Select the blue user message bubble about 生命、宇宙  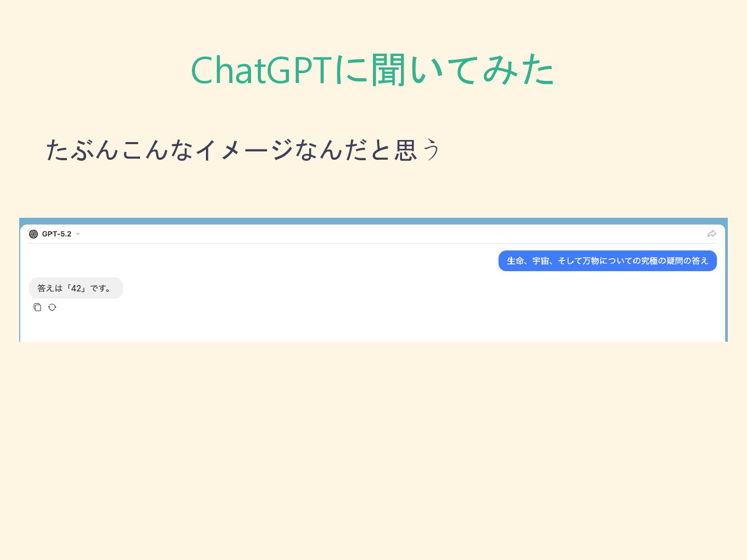pyautogui.click(x=607, y=261)
